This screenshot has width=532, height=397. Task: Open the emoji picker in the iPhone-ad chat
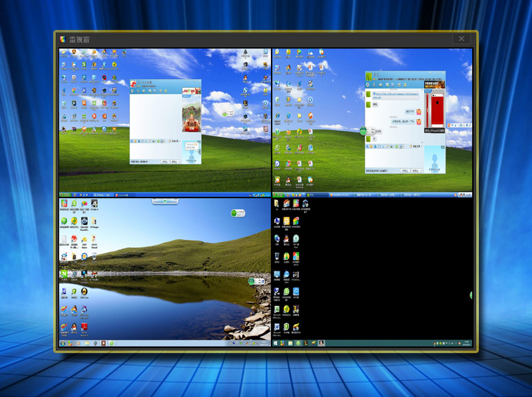(371, 146)
